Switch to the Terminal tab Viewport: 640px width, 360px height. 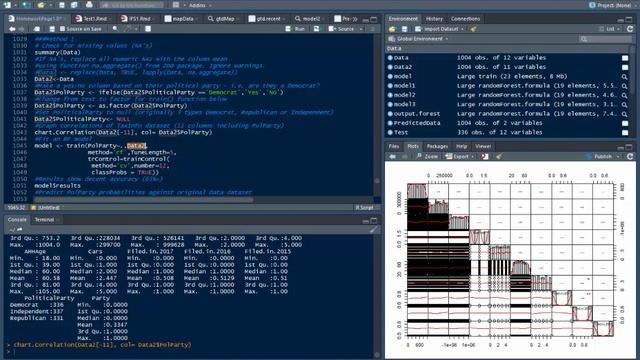coord(44,220)
